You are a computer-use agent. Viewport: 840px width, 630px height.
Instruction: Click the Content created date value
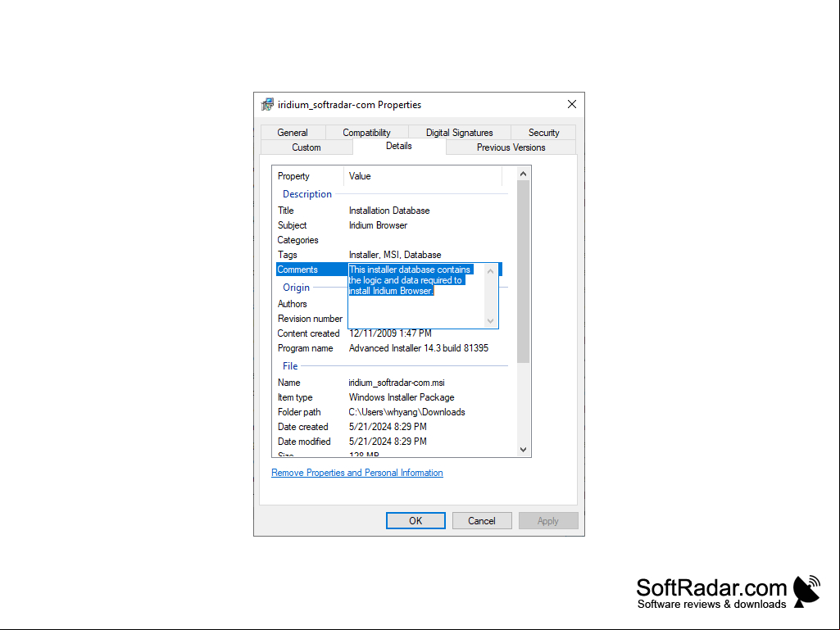(390, 333)
